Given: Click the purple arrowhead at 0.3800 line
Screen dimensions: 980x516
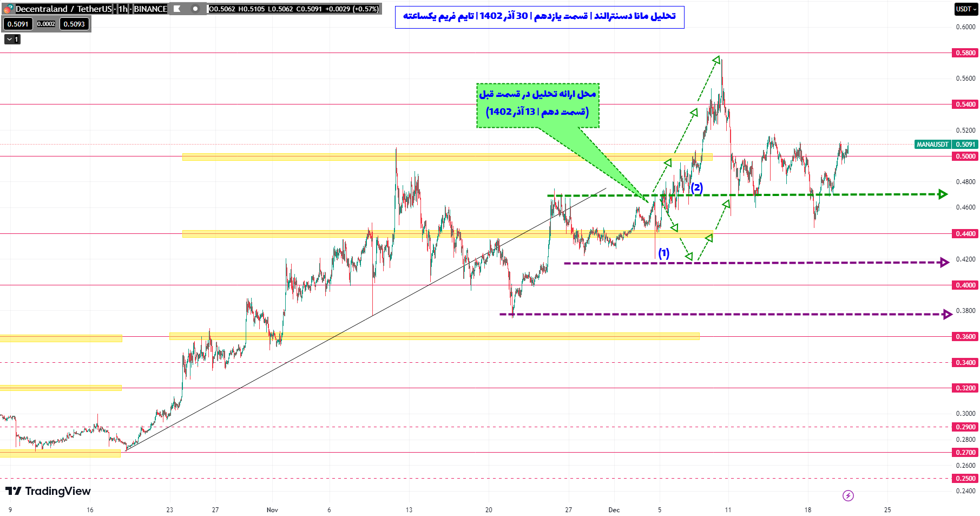Looking at the screenshot, I should 948,315.
